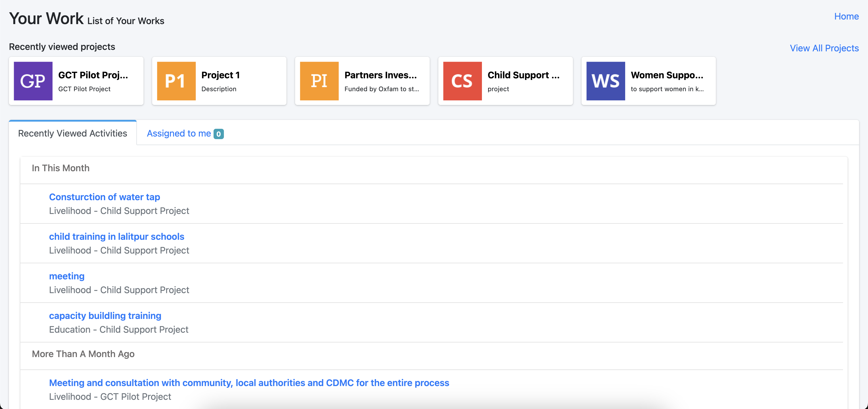868x409 pixels.
Task: Click 'Livelihood - Child Support Project' under meeting
Action: pos(119,290)
